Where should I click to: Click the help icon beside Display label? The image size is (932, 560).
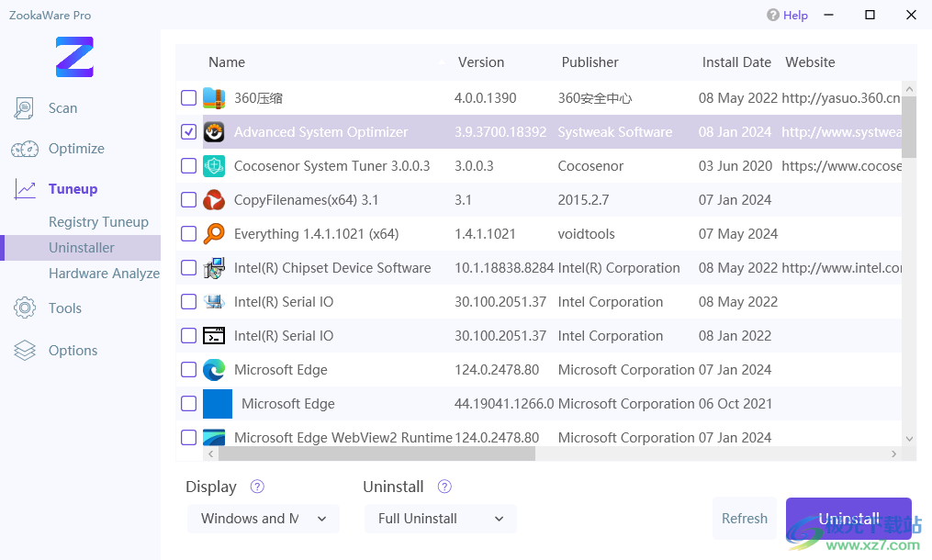(x=258, y=487)
